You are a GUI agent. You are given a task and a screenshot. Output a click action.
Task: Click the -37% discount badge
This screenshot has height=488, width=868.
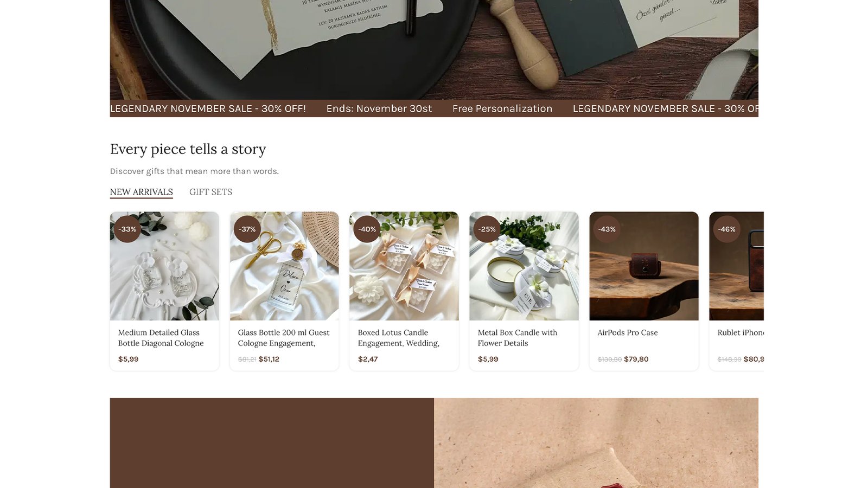point(247,229)
